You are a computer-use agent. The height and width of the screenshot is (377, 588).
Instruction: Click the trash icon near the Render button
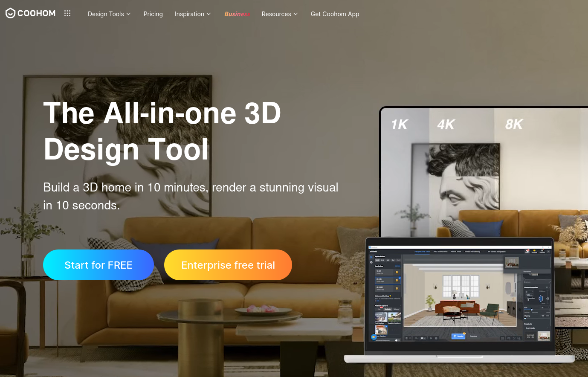click(x=407, y=338)
